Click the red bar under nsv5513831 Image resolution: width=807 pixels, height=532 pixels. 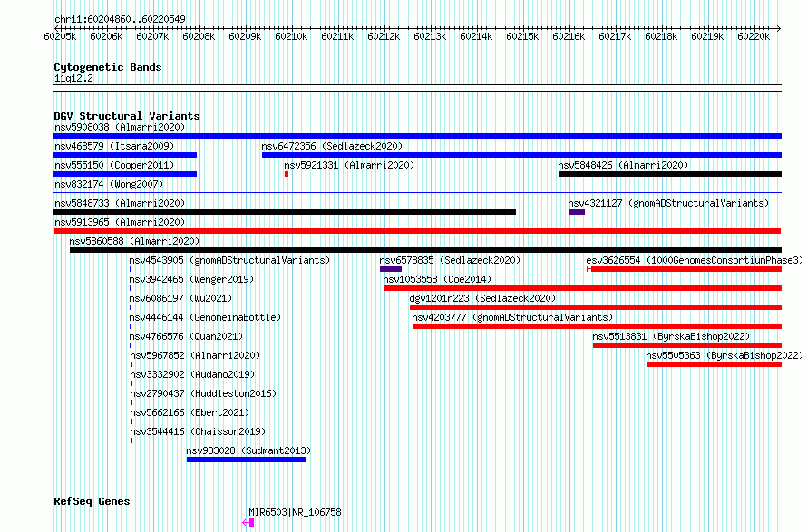[687, 345]
